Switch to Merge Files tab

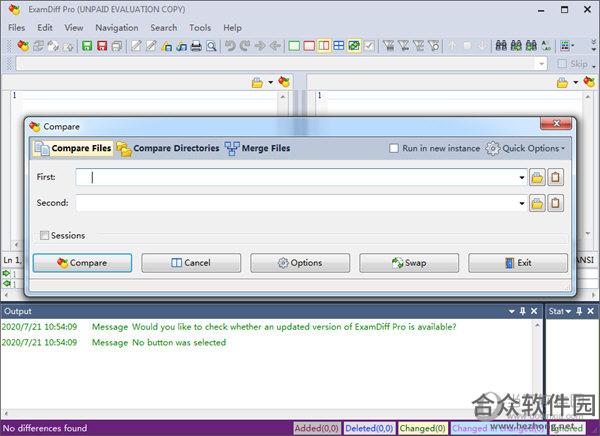(x=257, y=148)
